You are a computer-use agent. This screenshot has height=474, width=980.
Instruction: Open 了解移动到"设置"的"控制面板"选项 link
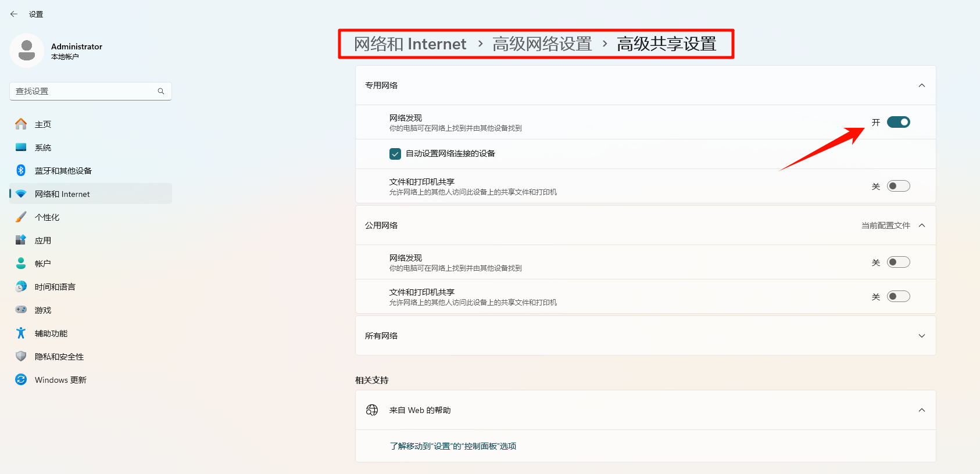click(453, 446)
